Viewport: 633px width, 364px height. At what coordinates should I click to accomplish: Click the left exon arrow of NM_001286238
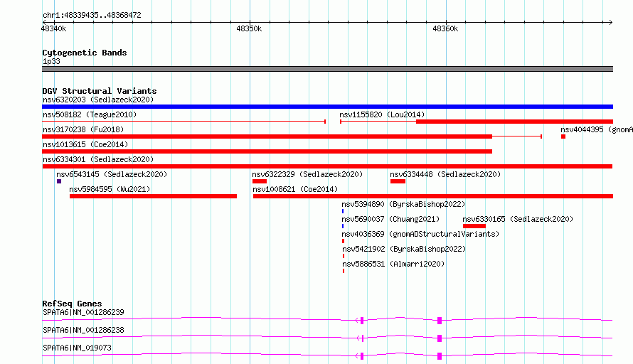361,338
